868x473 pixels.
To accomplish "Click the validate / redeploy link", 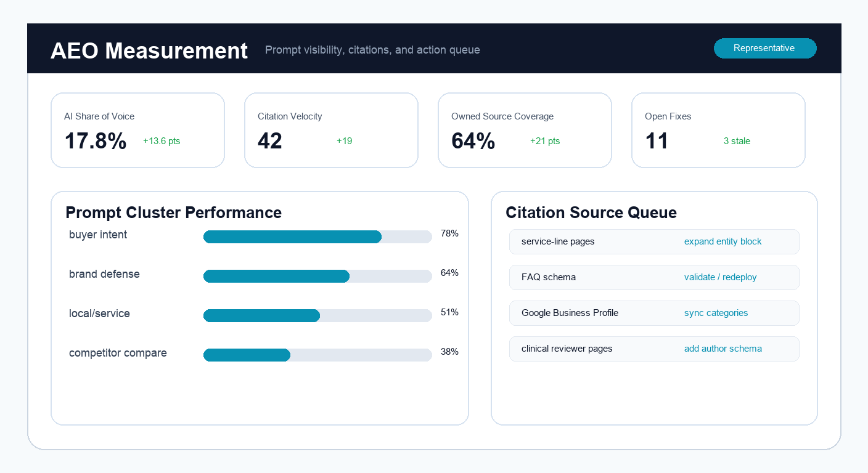I will coord(720,277).
